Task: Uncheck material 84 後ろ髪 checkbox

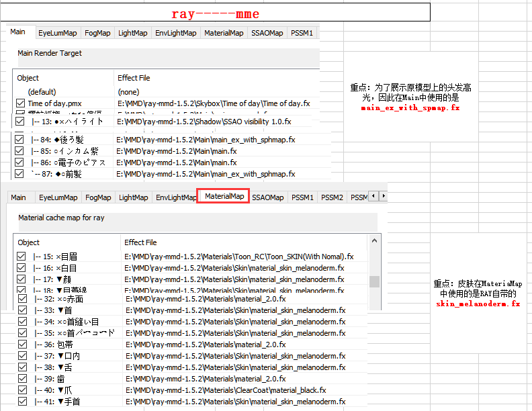Action: (x=19, y=140)
